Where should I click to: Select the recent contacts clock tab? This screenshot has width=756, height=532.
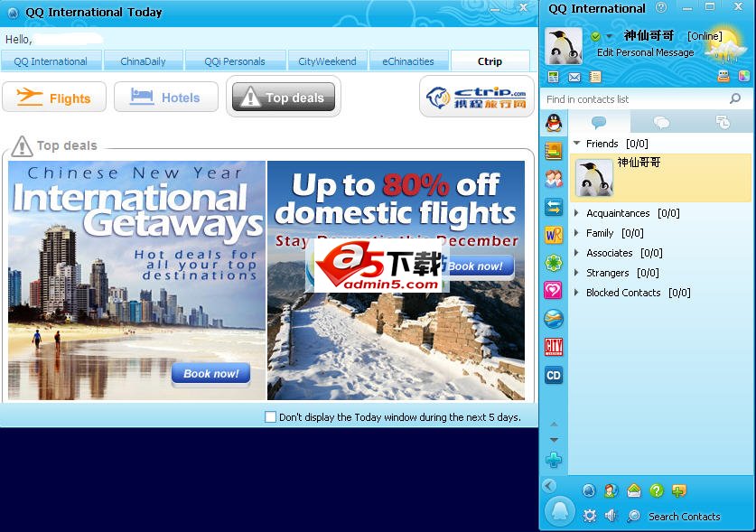pos(723,122)
